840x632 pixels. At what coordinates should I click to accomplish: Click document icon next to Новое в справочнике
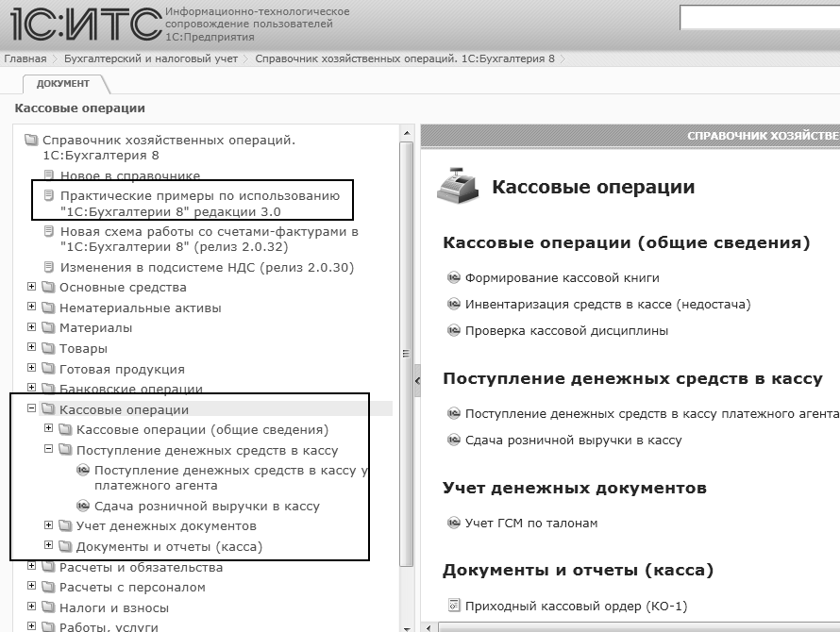pos(49,175)
